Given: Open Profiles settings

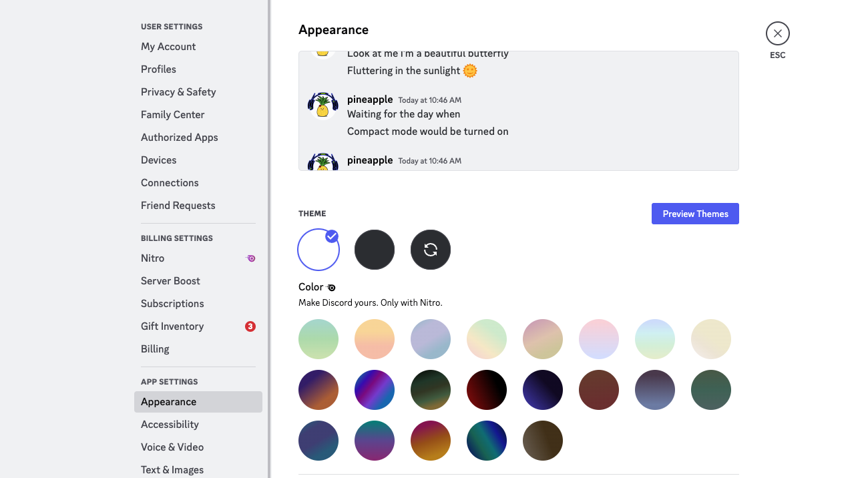Looking at the screenshot, I should [198, 69].
